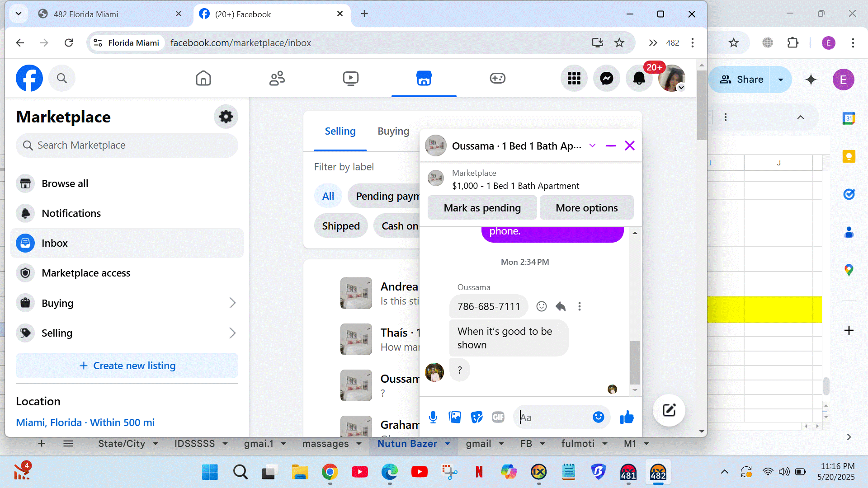Switch to the Buying tab
The image size is (868, 488).
pos(393,131)
